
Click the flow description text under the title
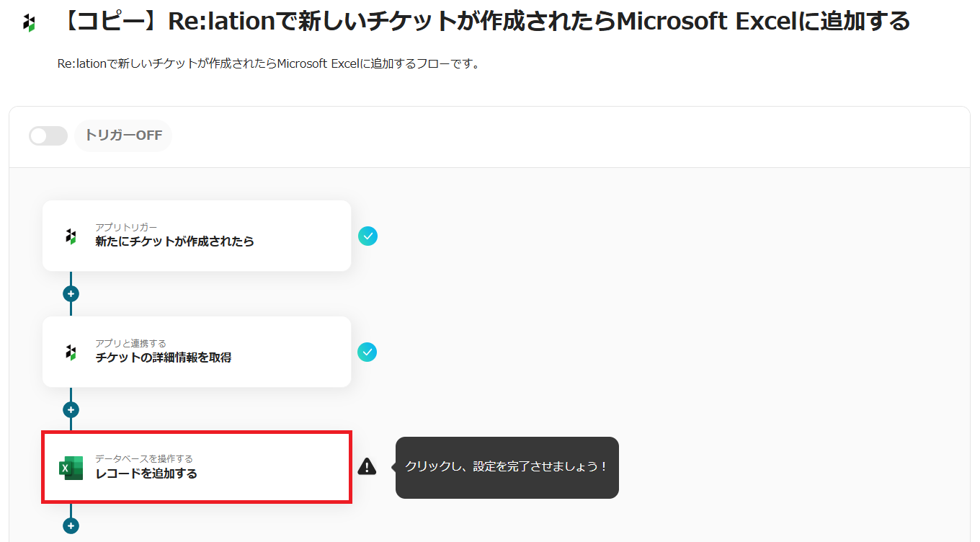tap(268, 63)
